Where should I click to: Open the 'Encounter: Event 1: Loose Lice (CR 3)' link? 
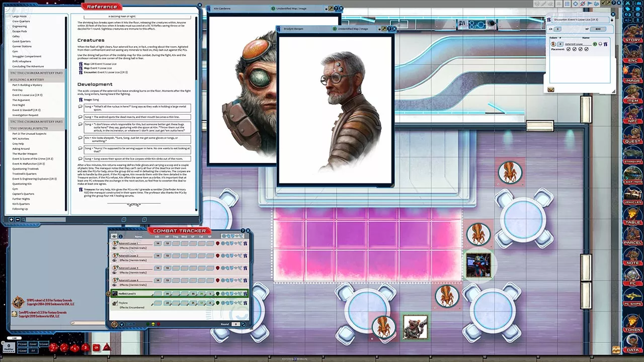[106, 72]
